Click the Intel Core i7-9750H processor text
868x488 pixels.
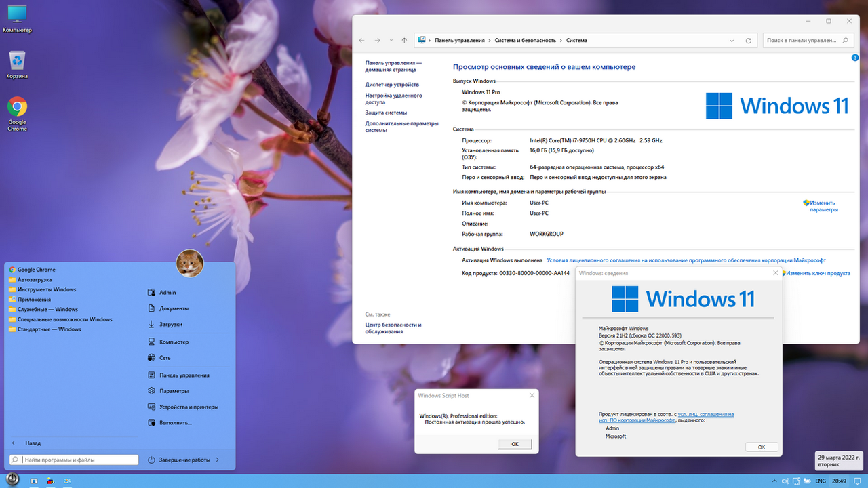[596, 140]
